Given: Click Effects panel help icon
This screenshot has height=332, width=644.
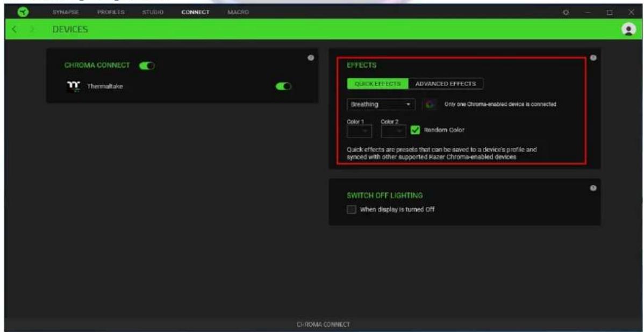Looking at the screenshot, I should tap(593, 58).
